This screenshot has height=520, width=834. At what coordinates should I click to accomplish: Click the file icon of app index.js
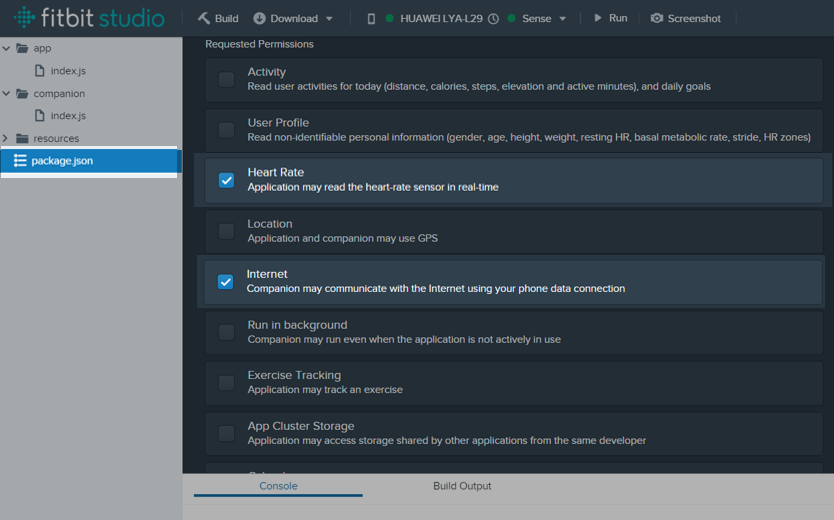(x=39, y=71)
